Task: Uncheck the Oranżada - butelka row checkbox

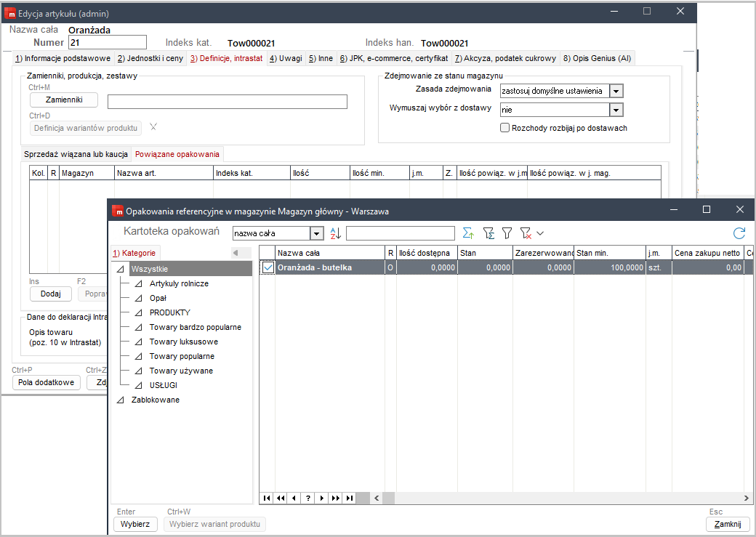Action: coord(268,267)
